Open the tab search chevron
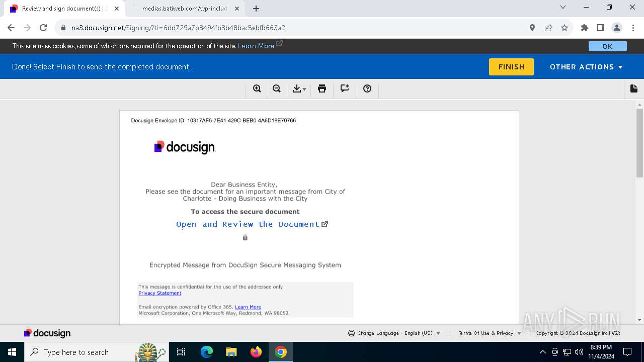644x362 pixels. (563, 7)
